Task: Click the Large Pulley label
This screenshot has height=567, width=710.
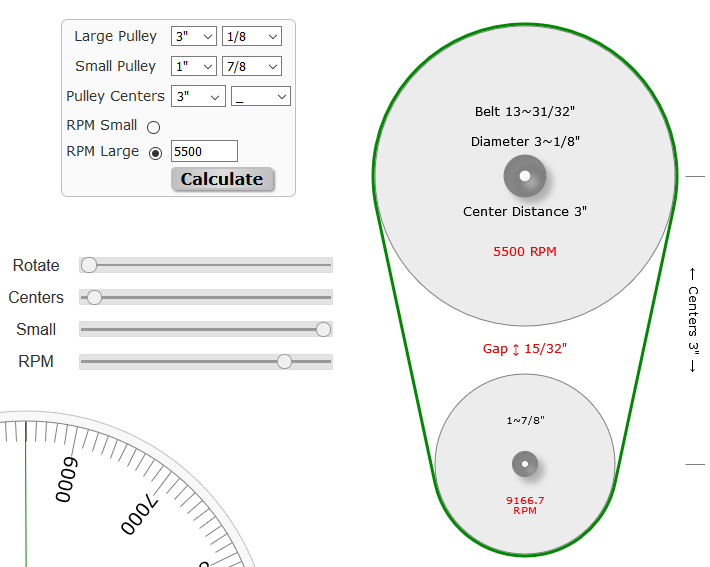Action: pyautogui.click(x=115, y=36)
